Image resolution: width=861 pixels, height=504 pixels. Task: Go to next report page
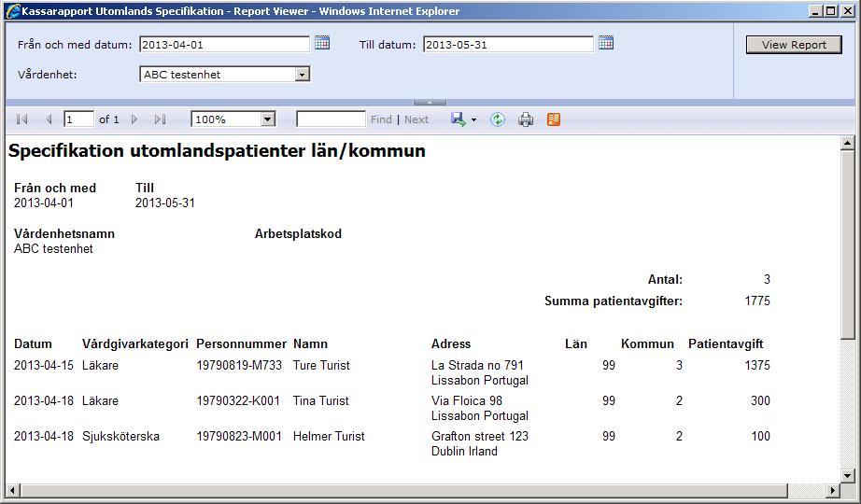click(x=134, y=119)
